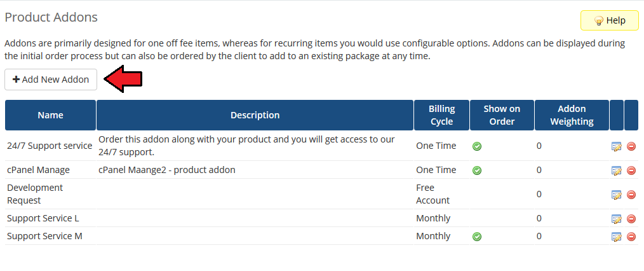Click the Add New Addon button
The image size is (644, 271).
51,80
